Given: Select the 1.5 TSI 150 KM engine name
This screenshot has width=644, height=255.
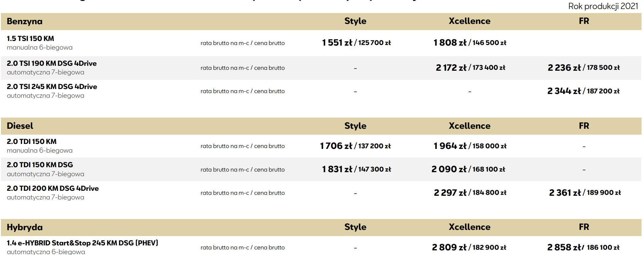Looking at the screenshot, I should pos(30,39).
